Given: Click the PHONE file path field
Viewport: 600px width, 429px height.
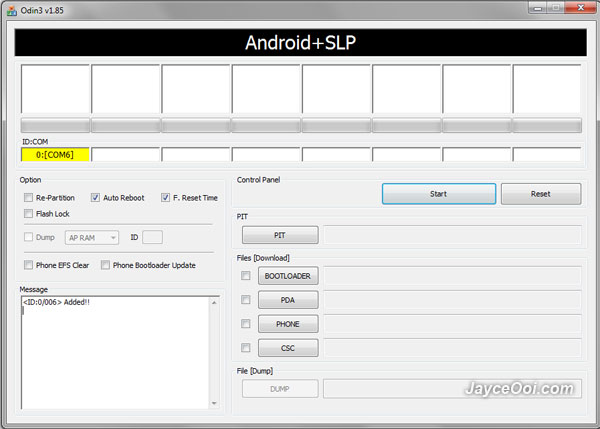Looking at the screenshot, I should click(453, 324).
